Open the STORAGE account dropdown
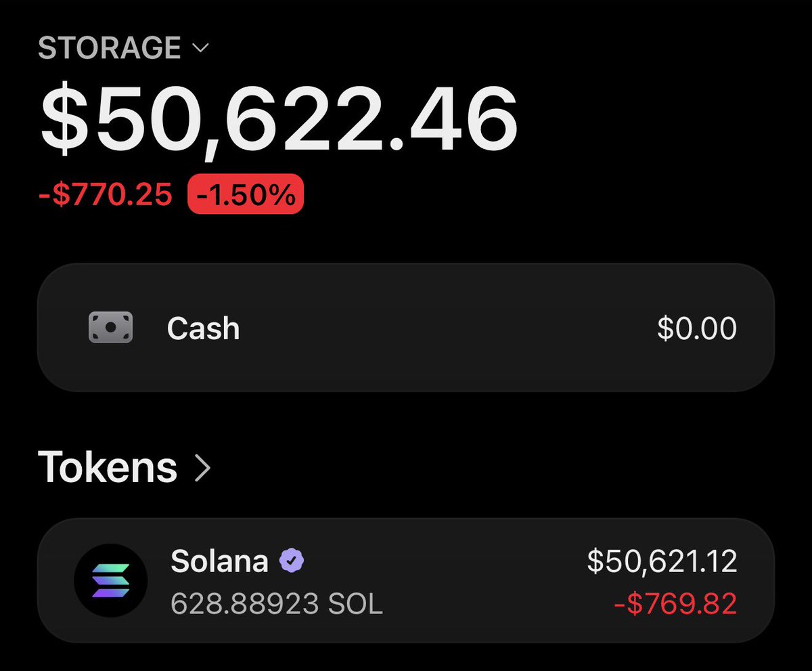Screen dimensions: 812x671 click(124, 48)
